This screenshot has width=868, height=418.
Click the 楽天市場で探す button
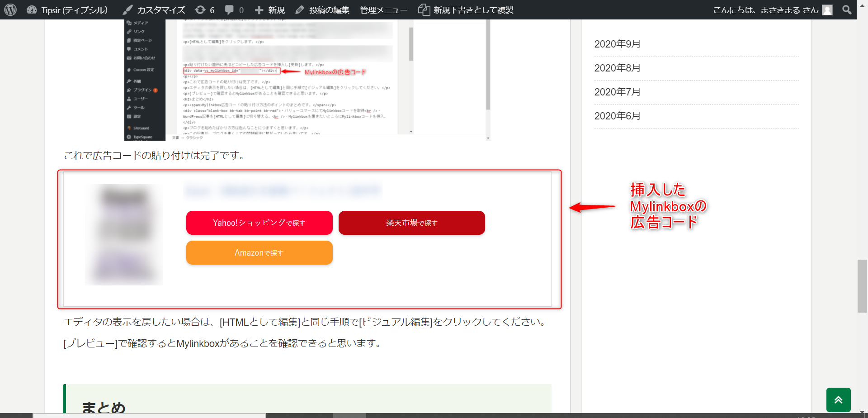[x=412, y=223]
